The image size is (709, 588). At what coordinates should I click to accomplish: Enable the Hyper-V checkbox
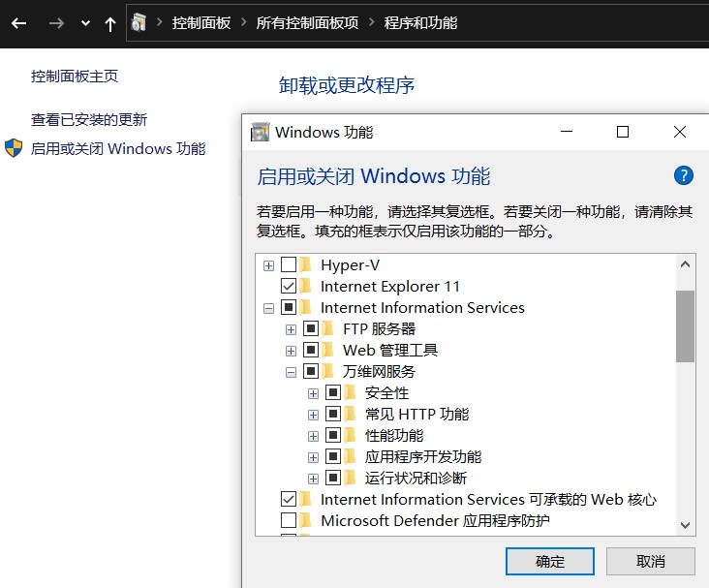289,264
